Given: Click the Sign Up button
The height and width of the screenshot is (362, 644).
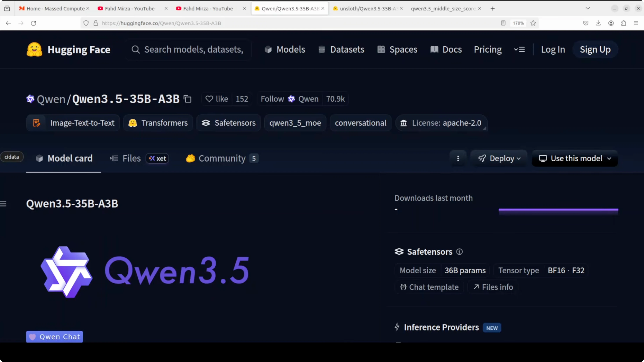Looking at the screenshot, I should (595, 49).
